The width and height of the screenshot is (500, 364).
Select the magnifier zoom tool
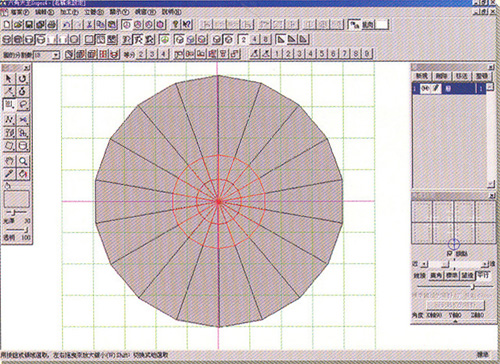[x=23, y=161]
